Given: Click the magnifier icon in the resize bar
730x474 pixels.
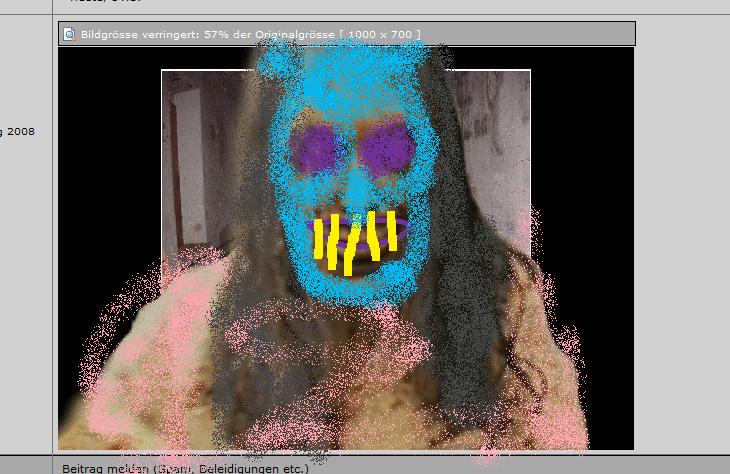Looking at the screenshot, I should [69, 34].
